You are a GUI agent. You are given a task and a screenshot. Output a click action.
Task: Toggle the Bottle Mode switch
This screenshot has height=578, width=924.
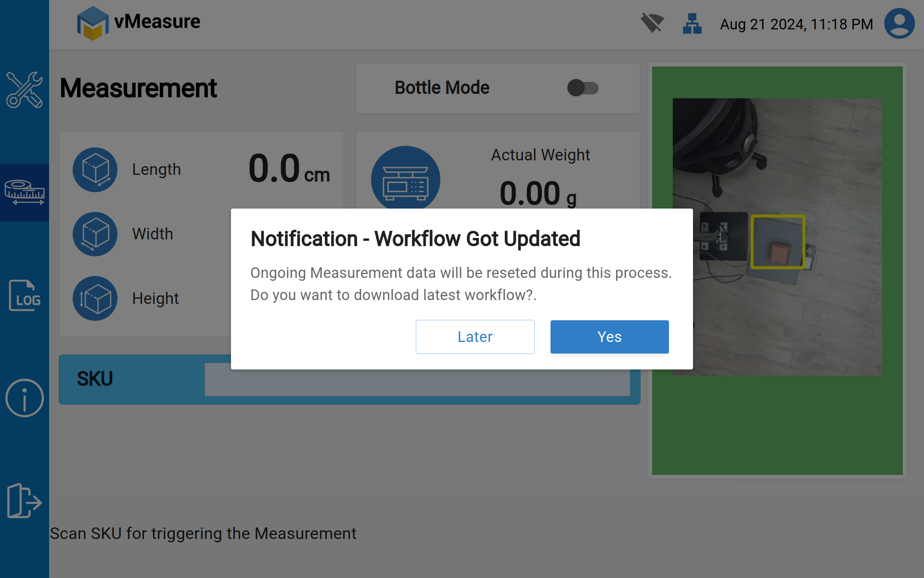(x=582, y=88)
